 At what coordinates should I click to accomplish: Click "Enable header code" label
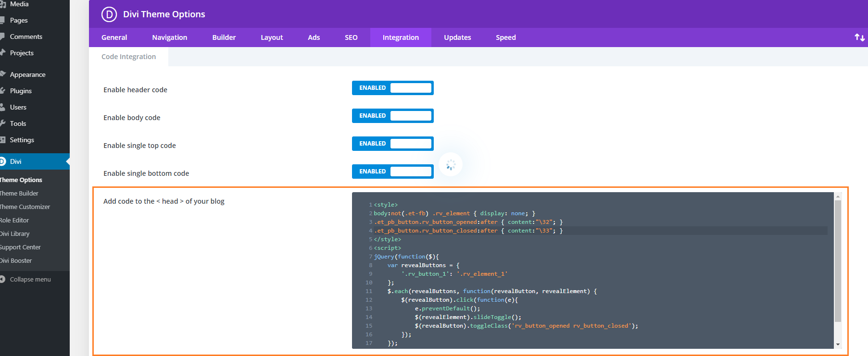point(135,90)
